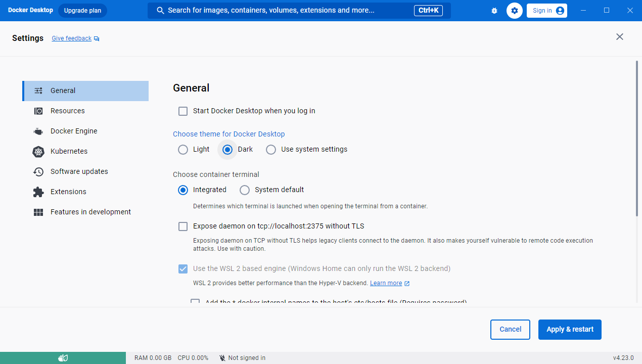Click the Extensions puzzle piece icon

(38, 192)
